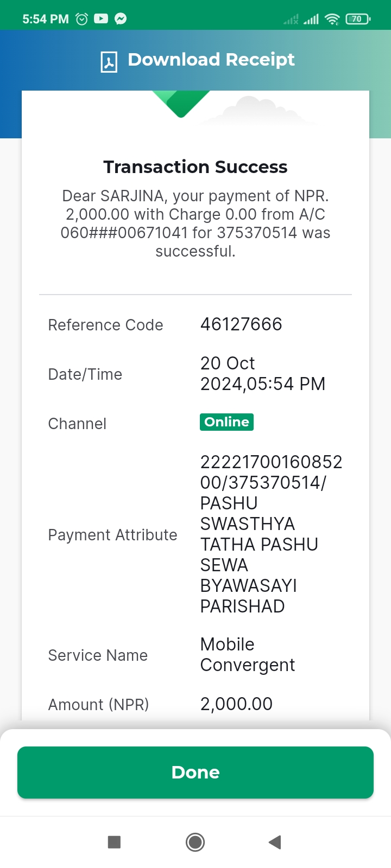391x868 pixels.
Task: Tap the Payment Attribute value text
Action: (272, 534)
